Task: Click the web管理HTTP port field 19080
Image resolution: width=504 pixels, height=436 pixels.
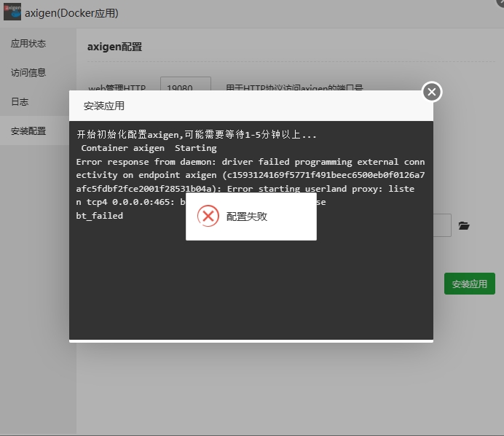Action: 186,85
